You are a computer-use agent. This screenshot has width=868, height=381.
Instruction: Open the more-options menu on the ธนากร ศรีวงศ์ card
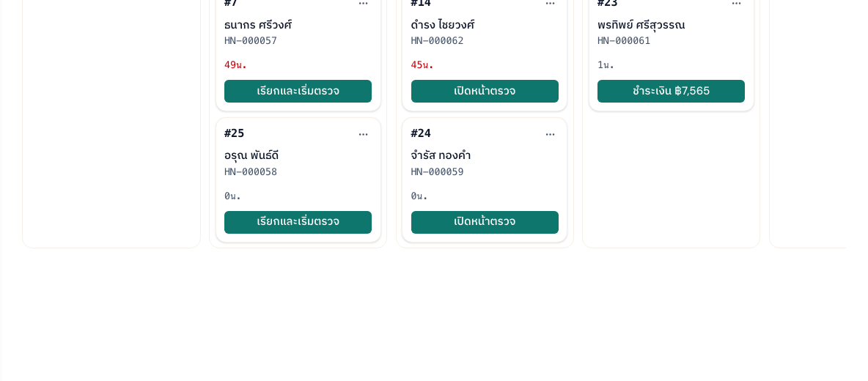point(363,4)
